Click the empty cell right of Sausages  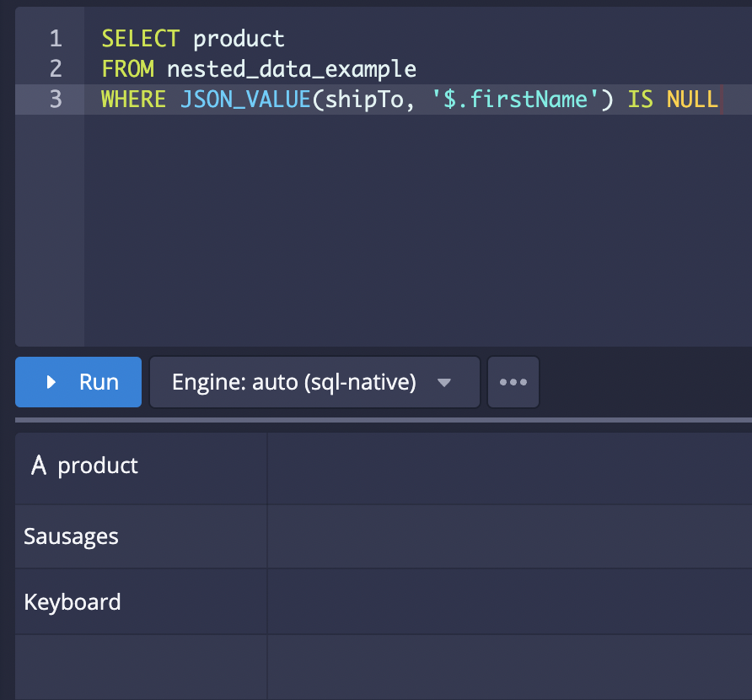[x=506, y=536]
